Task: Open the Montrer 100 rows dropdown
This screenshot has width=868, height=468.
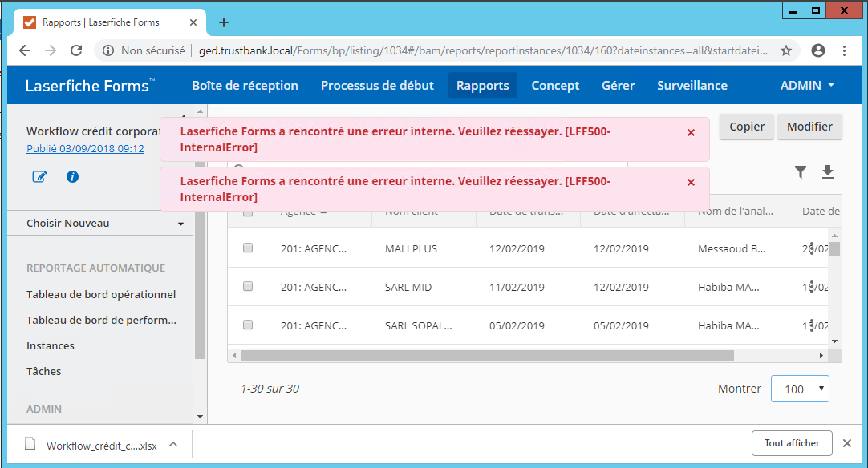Action: [800, 389]
